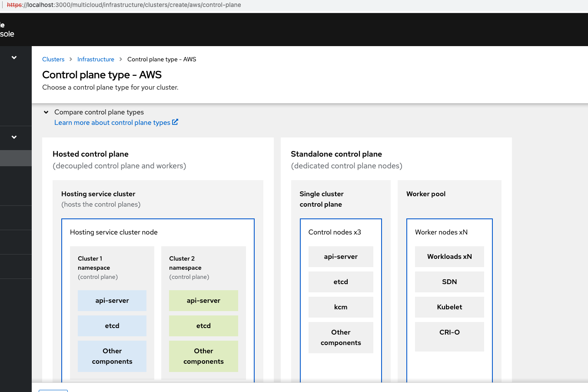Screen dimensions: 588x392
Task: Expand the first sidebar navigation chevron
Action: (x=14, y=57)
